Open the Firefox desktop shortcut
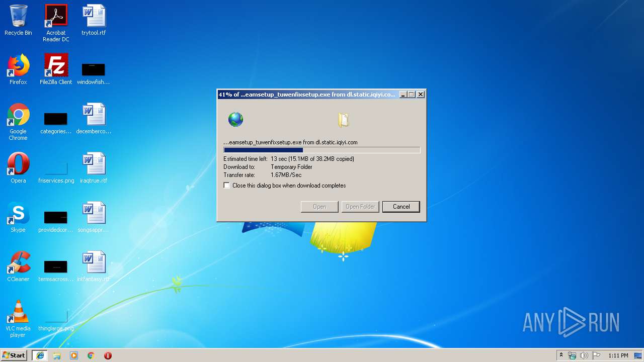The width and height of the screenshot is (644, 362). click(x=18, y=69)
